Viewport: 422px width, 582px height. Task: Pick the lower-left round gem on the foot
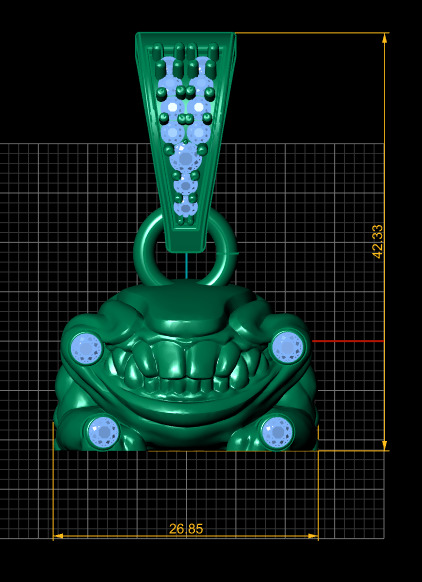point(104,432)
